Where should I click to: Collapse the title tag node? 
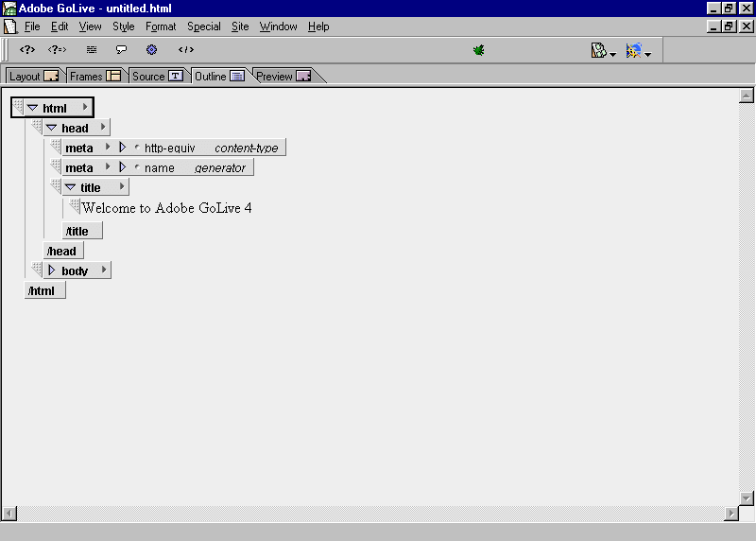pos(70,186)
